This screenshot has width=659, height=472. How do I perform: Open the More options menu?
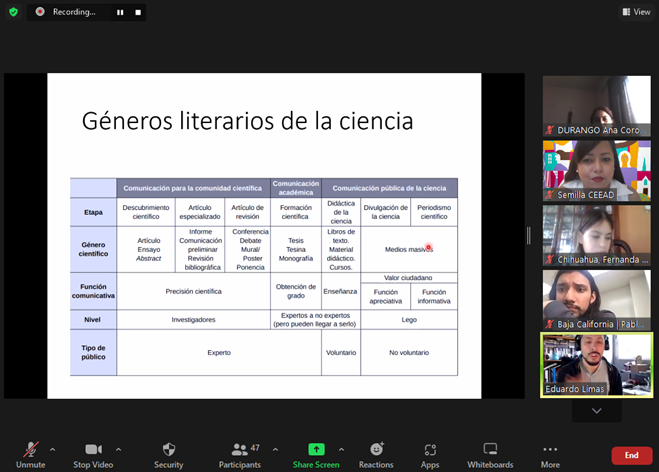click(x=550, y=455)
